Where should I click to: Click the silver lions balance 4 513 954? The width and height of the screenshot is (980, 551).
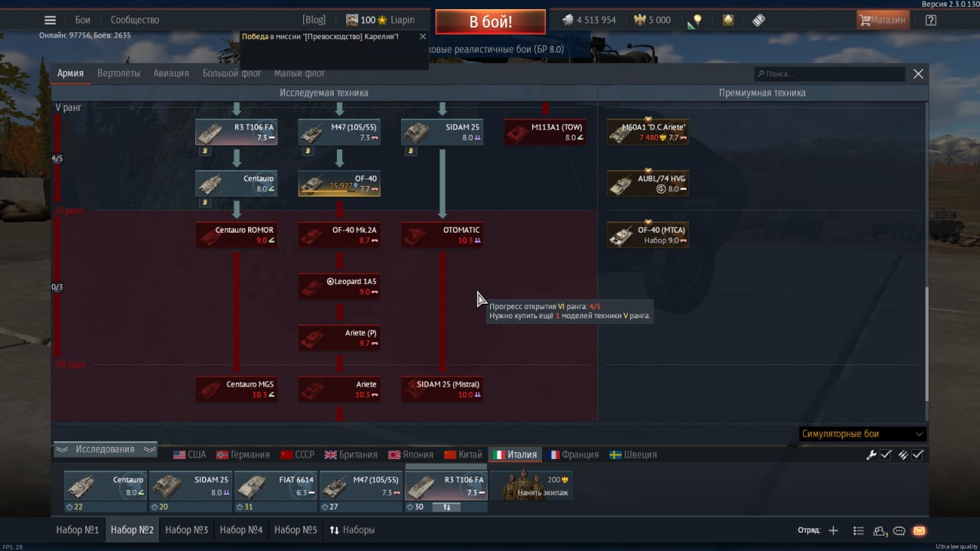click(x=590, y=21)
